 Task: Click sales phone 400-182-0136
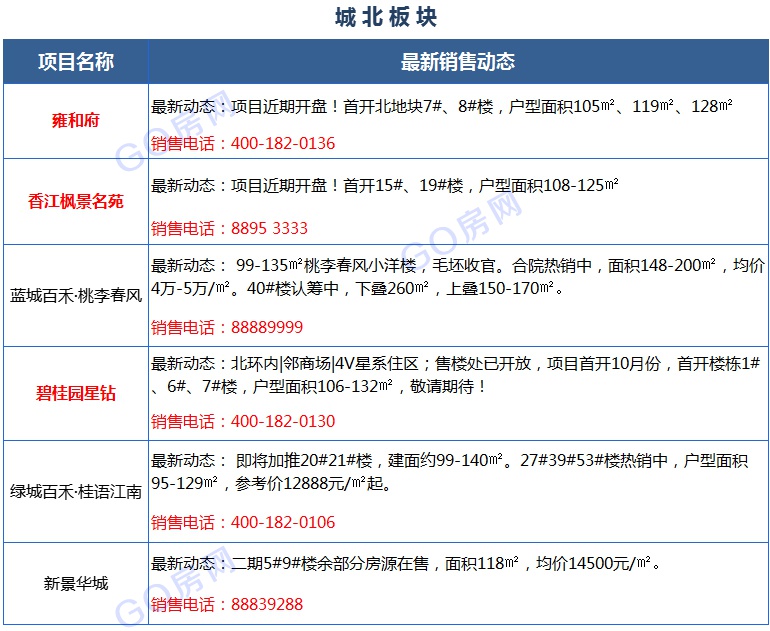coord(283,143)
